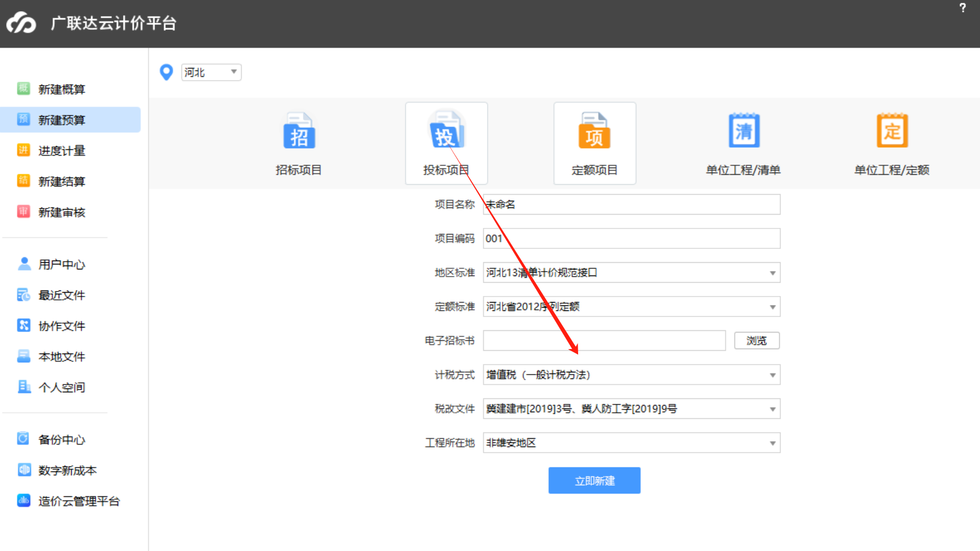This screenshot has width=980, height=551.
Task: Open 新建概算 in the sidebar
Action: [61, 89]
